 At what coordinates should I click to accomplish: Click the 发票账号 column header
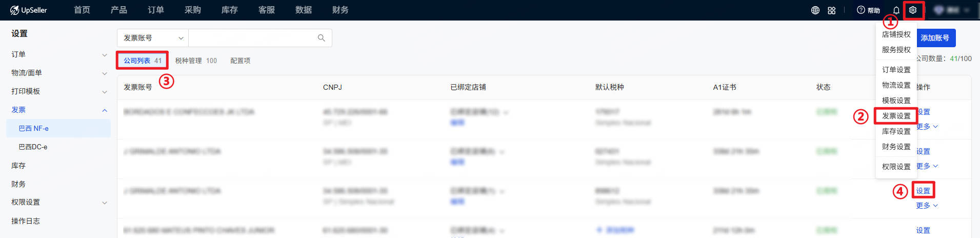[138, 87]
